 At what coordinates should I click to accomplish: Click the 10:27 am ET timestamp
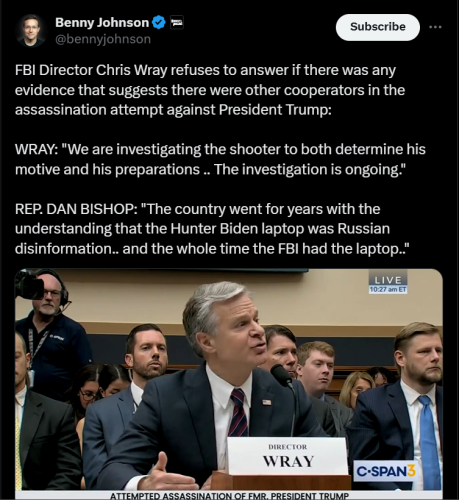[388, 290]
